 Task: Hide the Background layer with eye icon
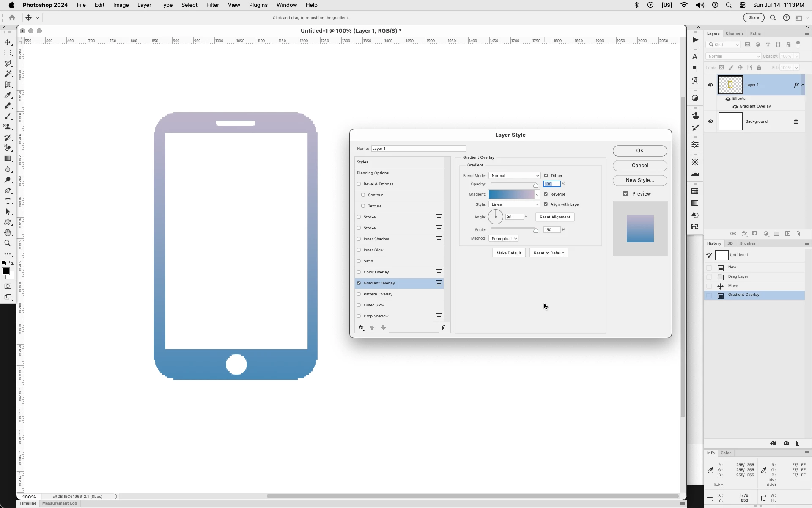click(710, 121)
